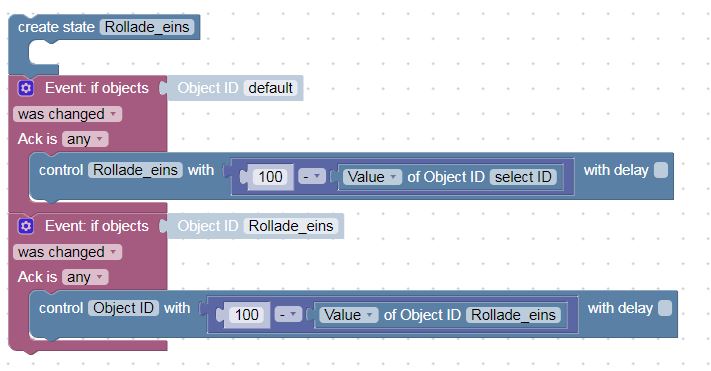Screen dimensions: 711x371
Task: Open second 'was changed' dropdown
Action: (x=68, y=252)
